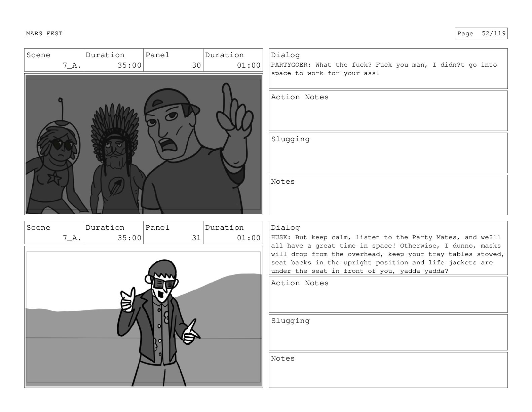This screenshot has height=412, width=532.
Task: Click the Action Notes box for panel 31
Action: coord(388,295)
